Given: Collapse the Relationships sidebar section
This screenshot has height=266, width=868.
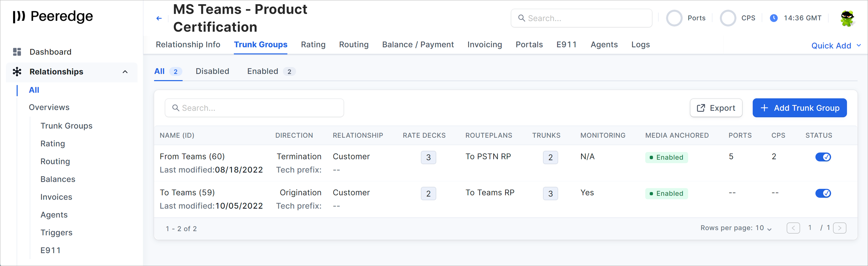Looking at the screenshot, I should point(125,72).
